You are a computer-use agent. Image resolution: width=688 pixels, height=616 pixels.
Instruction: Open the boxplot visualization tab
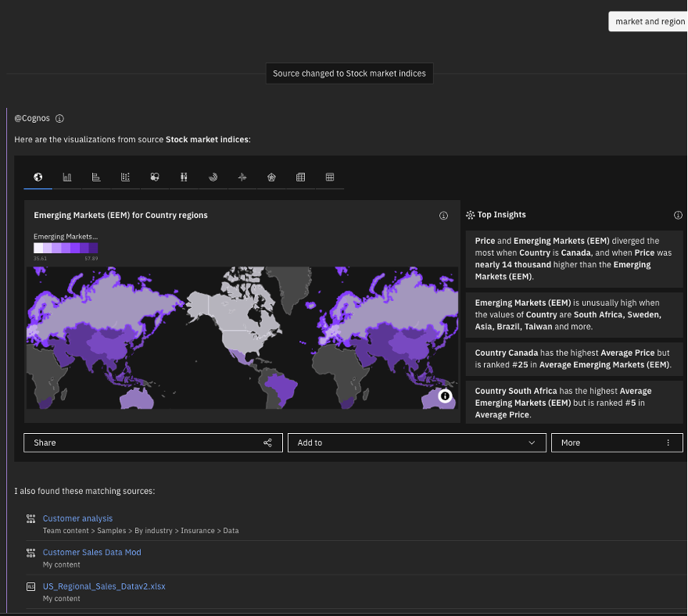pos(184,177)
